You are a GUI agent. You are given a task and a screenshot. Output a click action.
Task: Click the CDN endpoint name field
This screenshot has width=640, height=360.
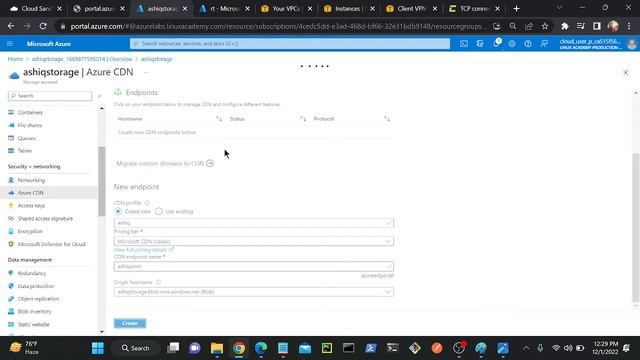pyautogui.click(x=254, y=267)
